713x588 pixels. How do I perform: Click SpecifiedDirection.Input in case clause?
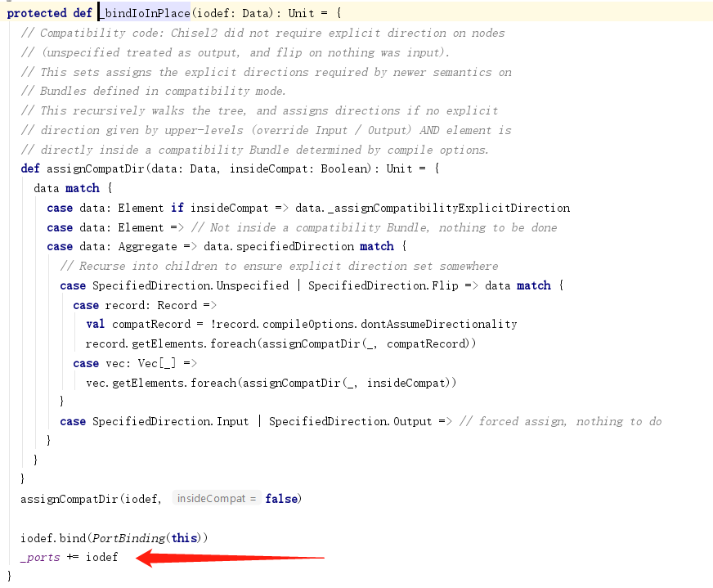[x=171, y=421]
